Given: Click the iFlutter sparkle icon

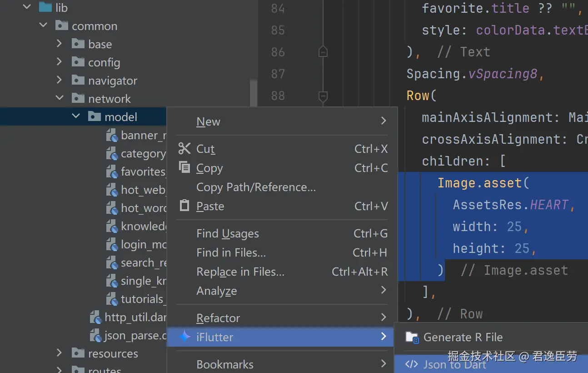Looking at the screenshot, I should click(x=184, y=337).
